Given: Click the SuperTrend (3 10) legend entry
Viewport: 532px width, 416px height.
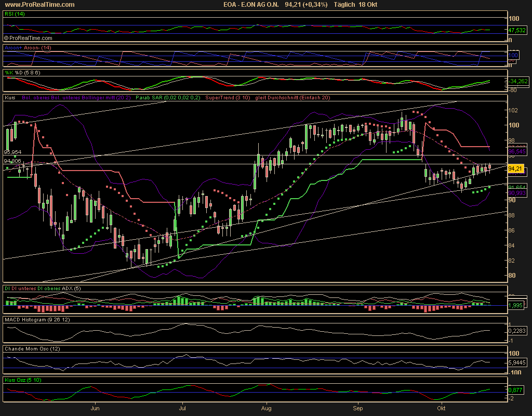Looking at the screenshot, I should (228, 98).
